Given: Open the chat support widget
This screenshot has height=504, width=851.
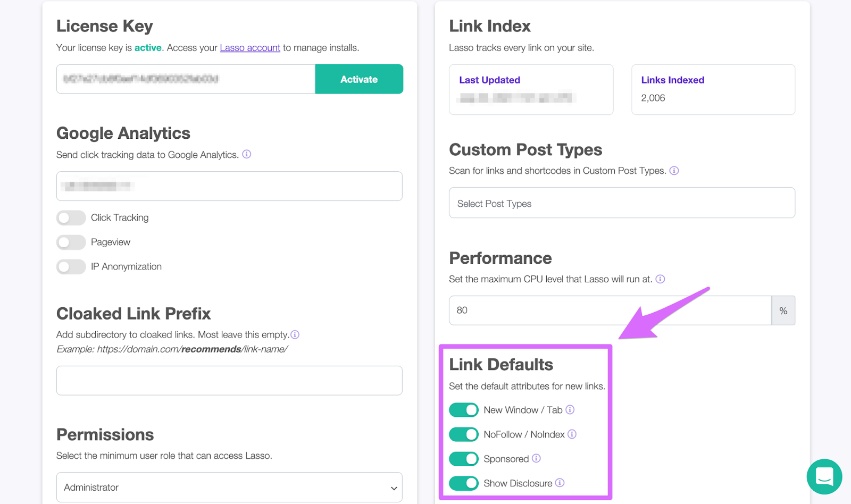Looking at the screenshot, I should 824,477.
